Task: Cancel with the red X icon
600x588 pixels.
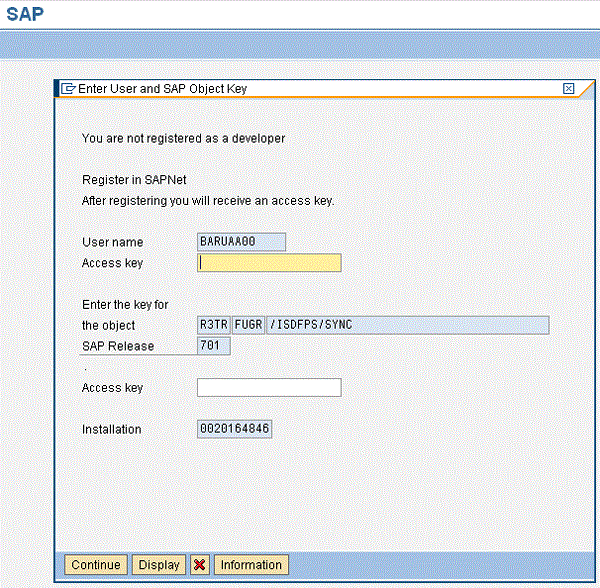Action: click(200, 565)
